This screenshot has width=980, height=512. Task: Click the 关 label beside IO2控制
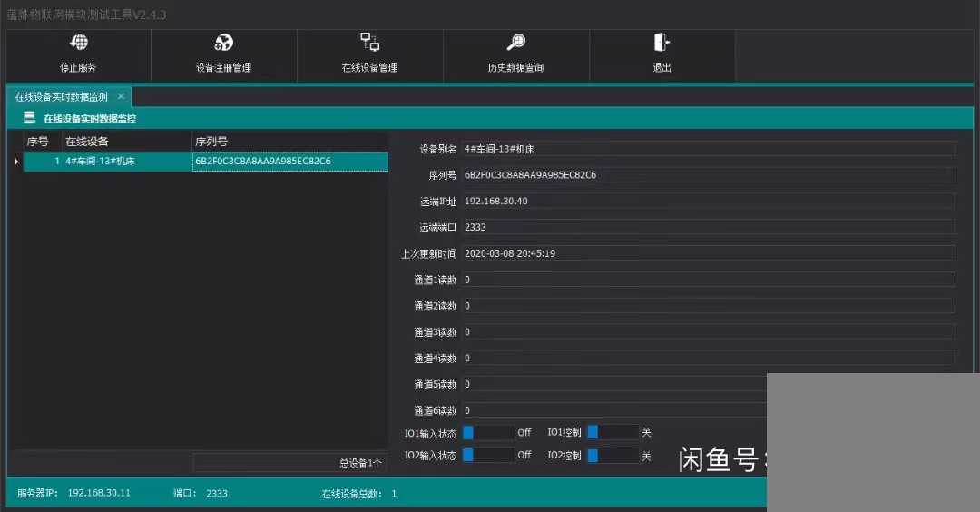[x=646, y=457]
